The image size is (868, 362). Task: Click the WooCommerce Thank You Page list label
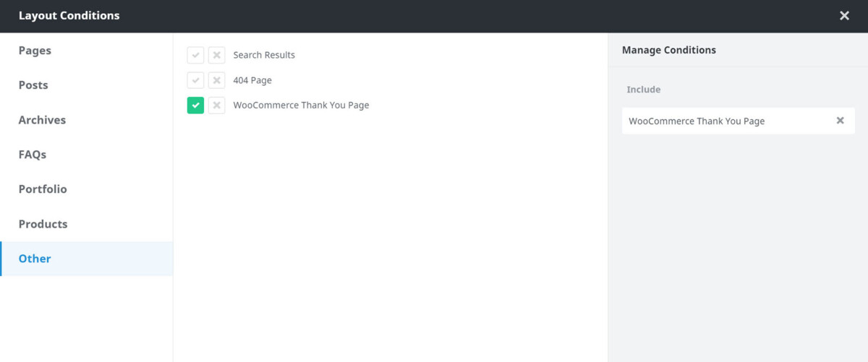(301, 105)
